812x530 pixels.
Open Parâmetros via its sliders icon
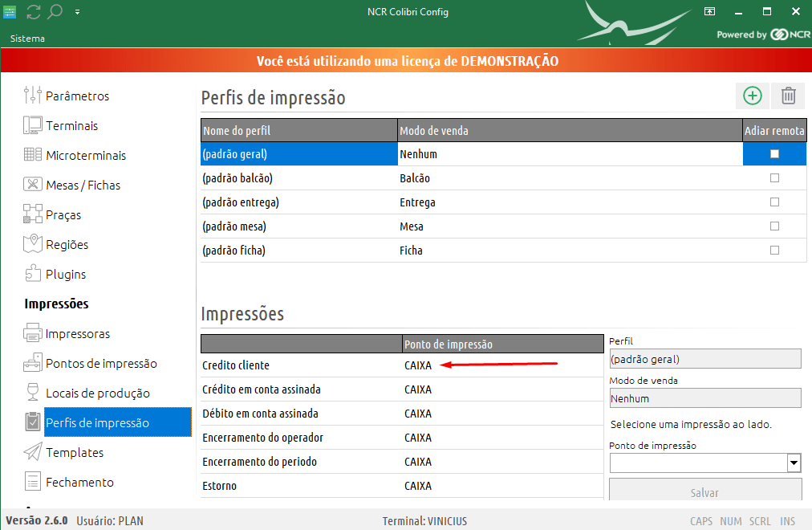(32, 96)
